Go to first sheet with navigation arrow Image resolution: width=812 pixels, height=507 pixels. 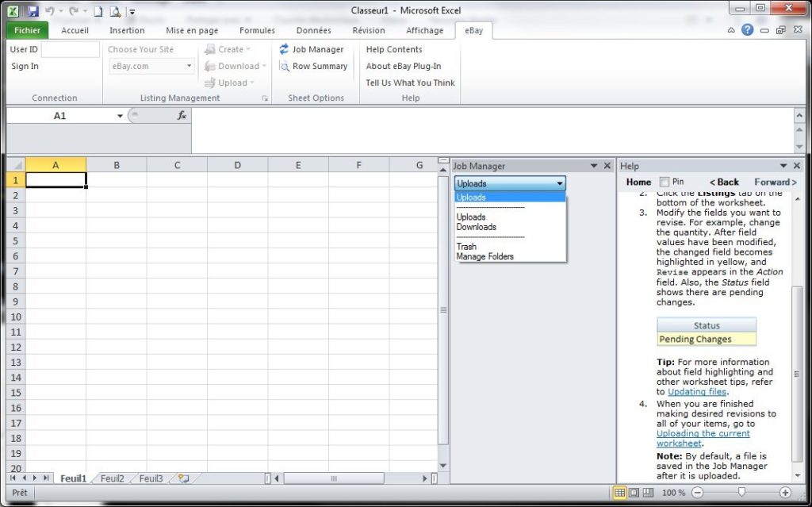pyautogui.click(x=13, y=478)
